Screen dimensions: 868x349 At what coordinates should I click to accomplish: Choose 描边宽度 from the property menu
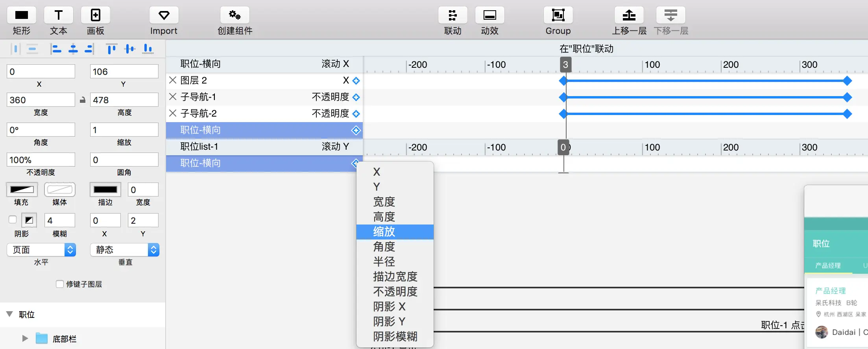[x=395, y=277]
